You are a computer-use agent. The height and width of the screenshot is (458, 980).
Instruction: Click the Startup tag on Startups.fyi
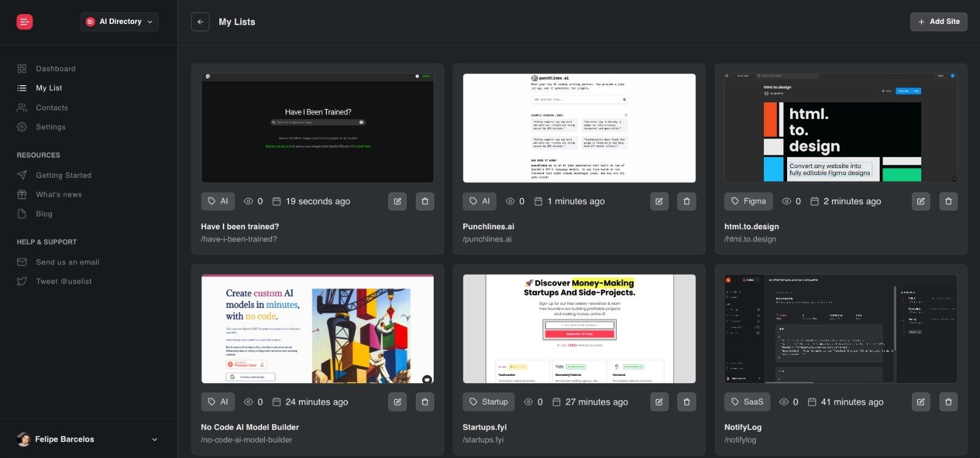coord(489,402)
